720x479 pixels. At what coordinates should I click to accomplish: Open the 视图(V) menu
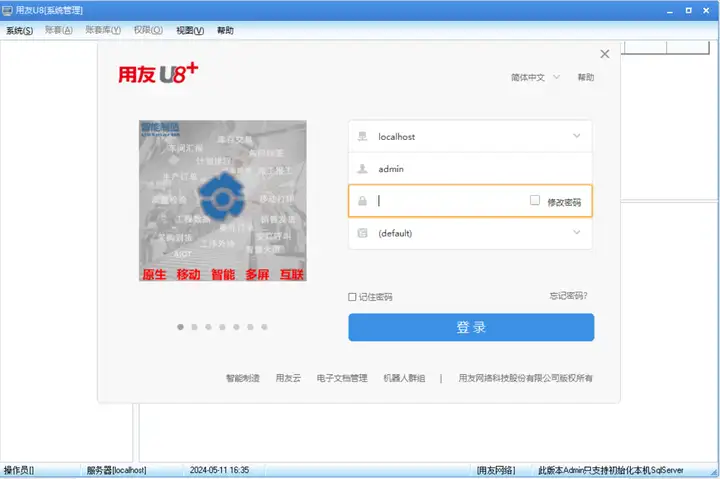[190, 30]
